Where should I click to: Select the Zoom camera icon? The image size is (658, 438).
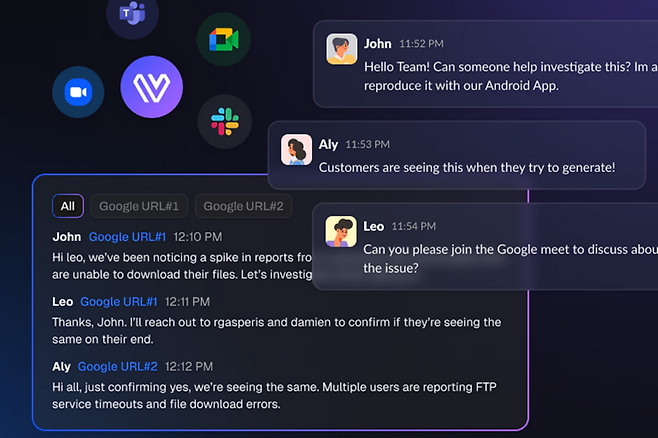77,93
